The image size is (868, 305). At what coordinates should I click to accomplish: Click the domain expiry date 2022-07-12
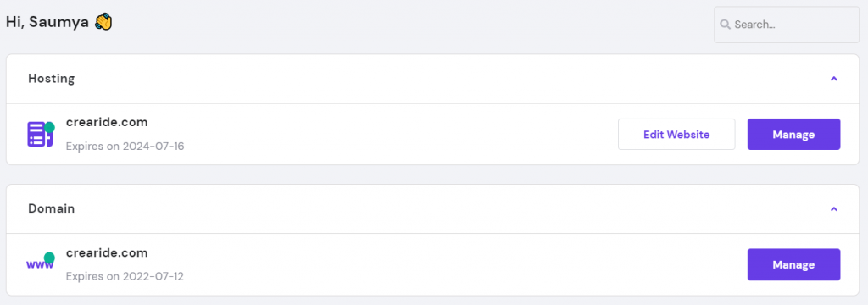tap(153, 276)
